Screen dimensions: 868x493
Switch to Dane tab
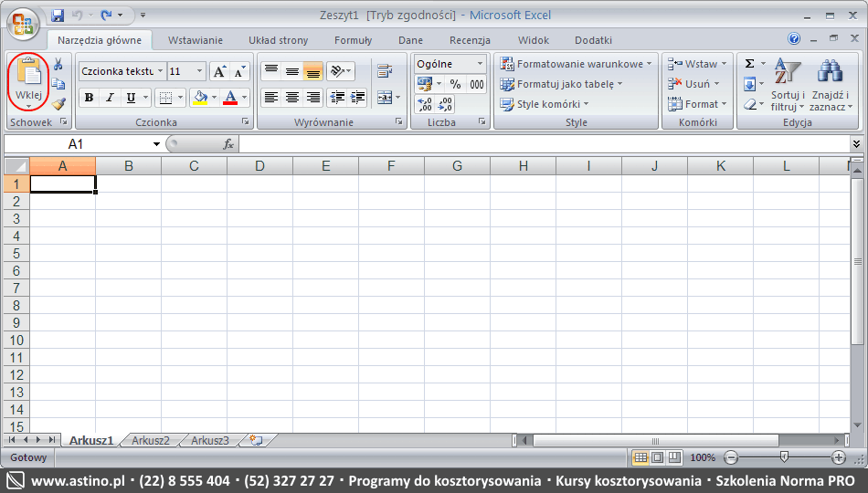coord(410,40)
